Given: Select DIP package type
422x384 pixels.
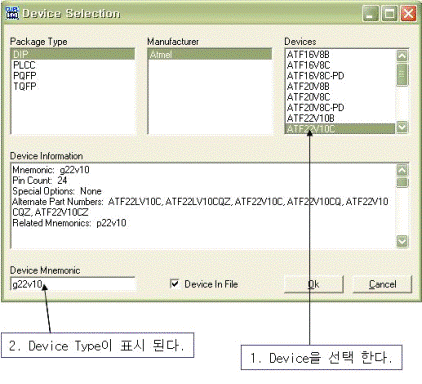Looking at the screenshot, I should 73,54.
